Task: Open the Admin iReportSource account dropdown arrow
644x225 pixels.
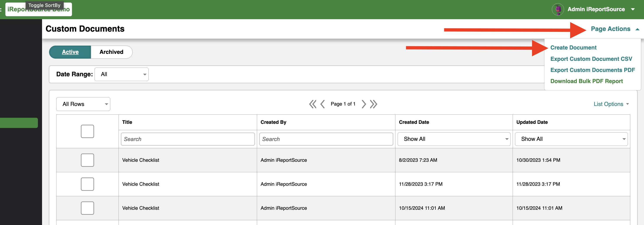Action: (633, 10)
